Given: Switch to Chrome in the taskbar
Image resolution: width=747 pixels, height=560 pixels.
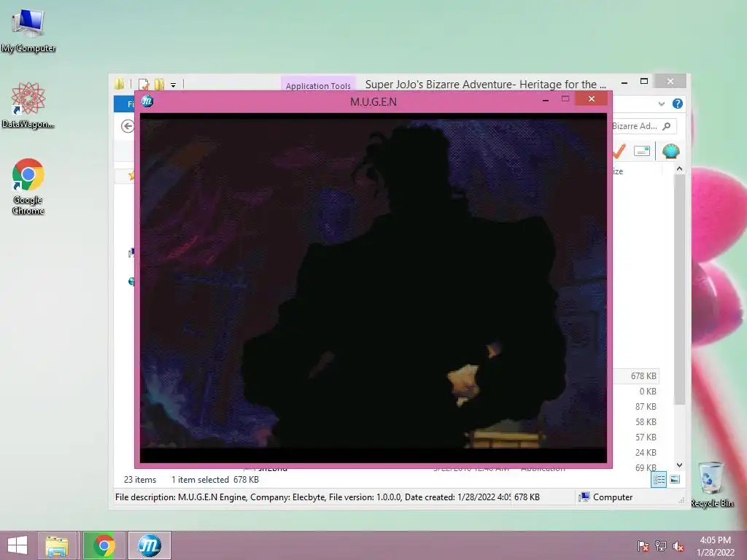Looking at the screenshot, I should (x=104, y=545).
